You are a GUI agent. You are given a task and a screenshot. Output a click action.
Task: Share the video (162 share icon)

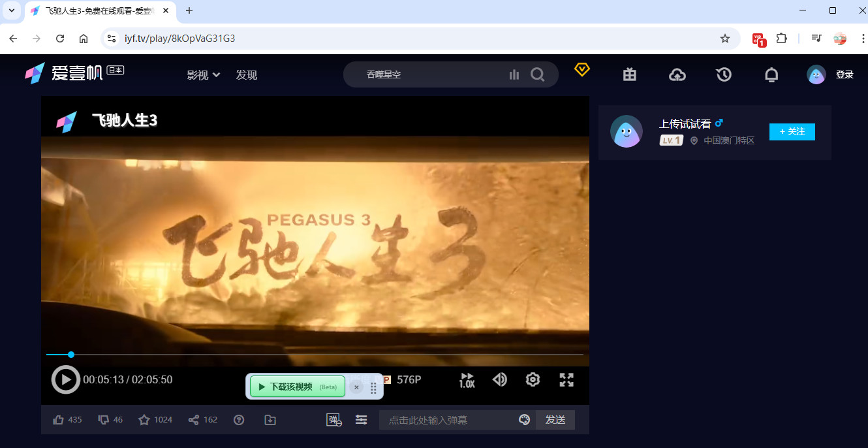202,420
